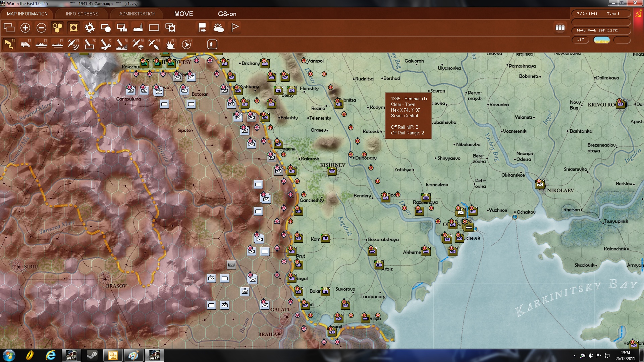Click the unit bar-chart toolbar icon
The image size is (644, 362).
click(122, 28)
